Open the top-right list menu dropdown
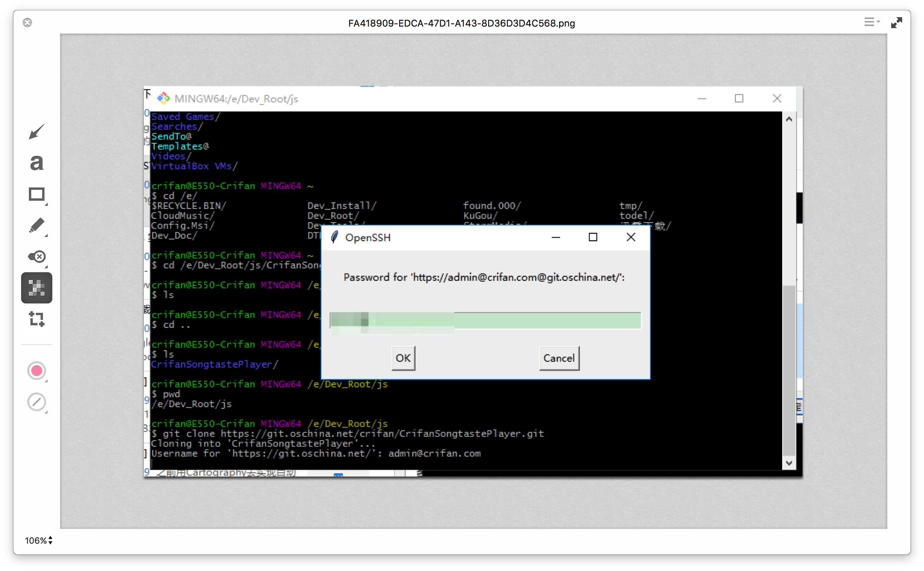This screenshot has width=924, height=571. click(871, 22)
